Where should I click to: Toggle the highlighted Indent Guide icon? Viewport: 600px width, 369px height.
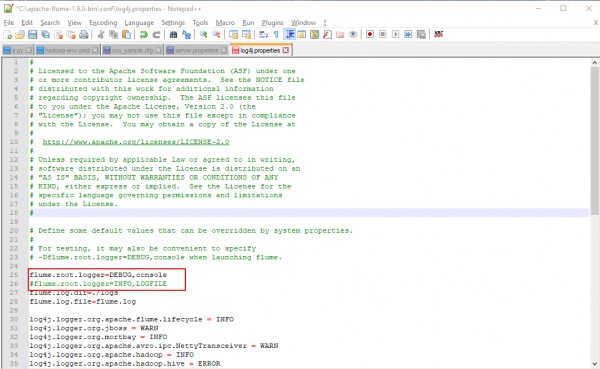pos(289,35)
